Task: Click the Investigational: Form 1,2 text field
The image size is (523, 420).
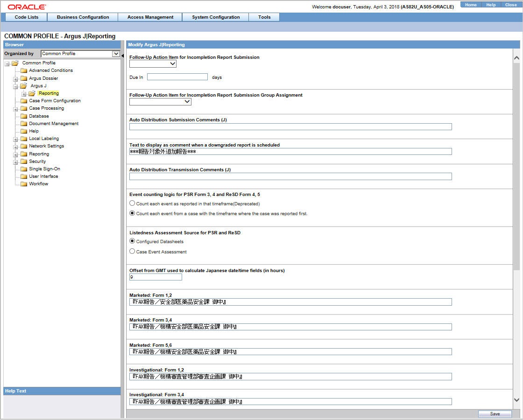Action: (x=290, y=377)
